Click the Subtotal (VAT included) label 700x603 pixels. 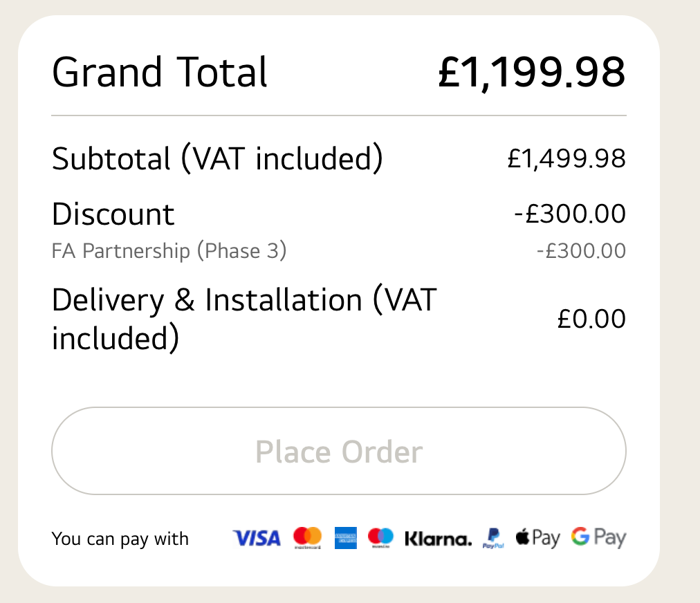217,159
